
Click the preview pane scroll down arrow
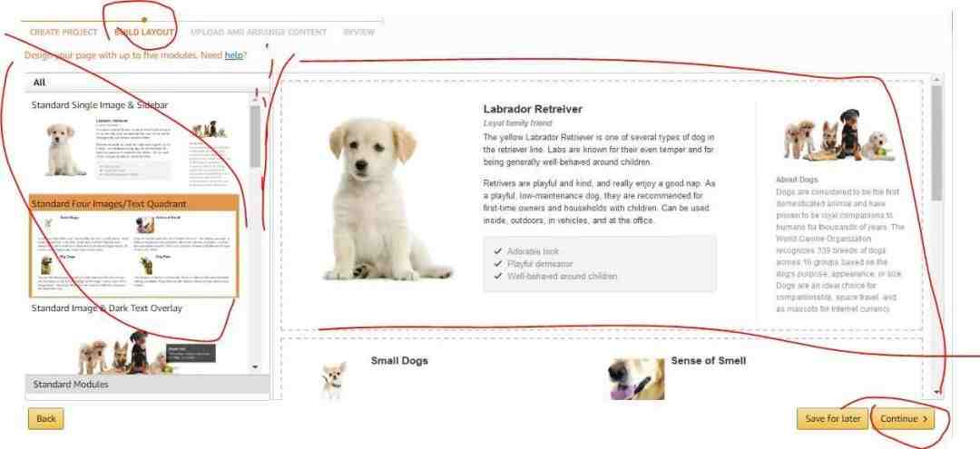click(x=936, y=392)
